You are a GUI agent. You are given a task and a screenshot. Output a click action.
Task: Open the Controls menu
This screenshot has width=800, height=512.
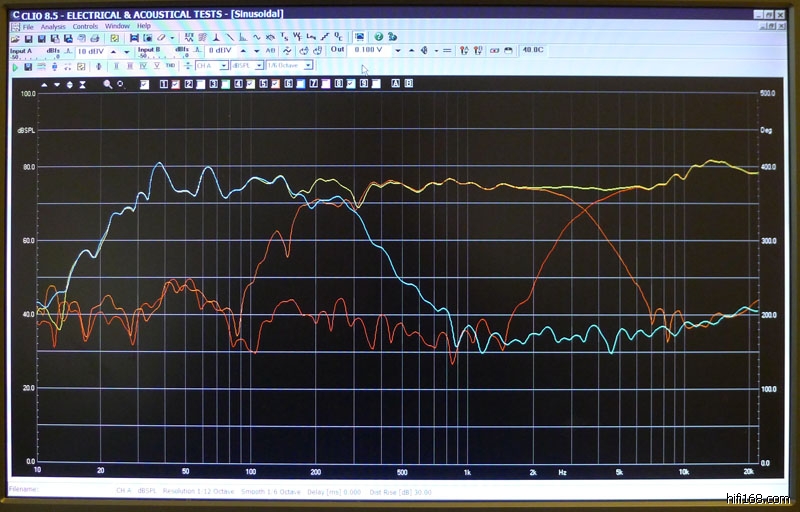tap(85, 26)
